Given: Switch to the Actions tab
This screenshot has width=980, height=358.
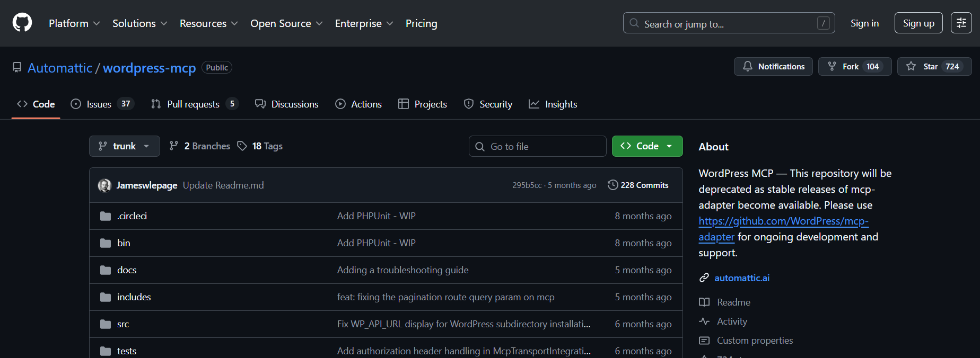Looking at the screenshot, I should coord(358,104).
